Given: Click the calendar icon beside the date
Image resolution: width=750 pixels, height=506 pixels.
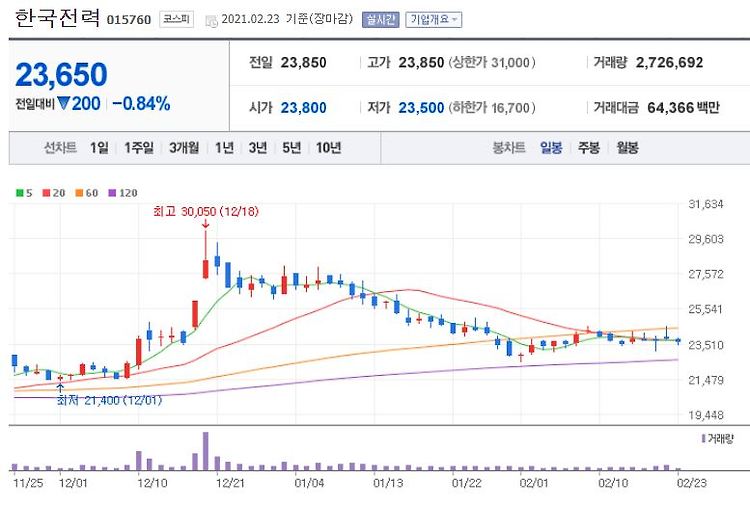Looking at the screenshot, I should [211, 21].
